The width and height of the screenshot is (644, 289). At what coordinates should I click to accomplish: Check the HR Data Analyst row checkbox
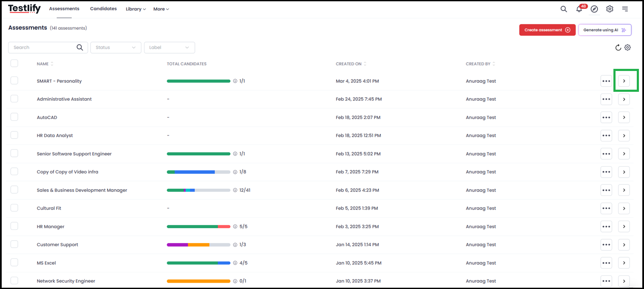14,135
